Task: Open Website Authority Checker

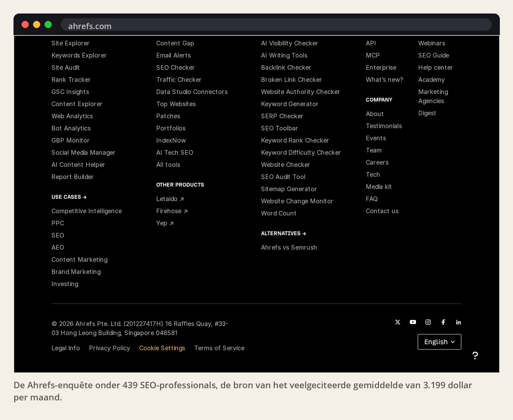Action: click(x=301, y=92)
